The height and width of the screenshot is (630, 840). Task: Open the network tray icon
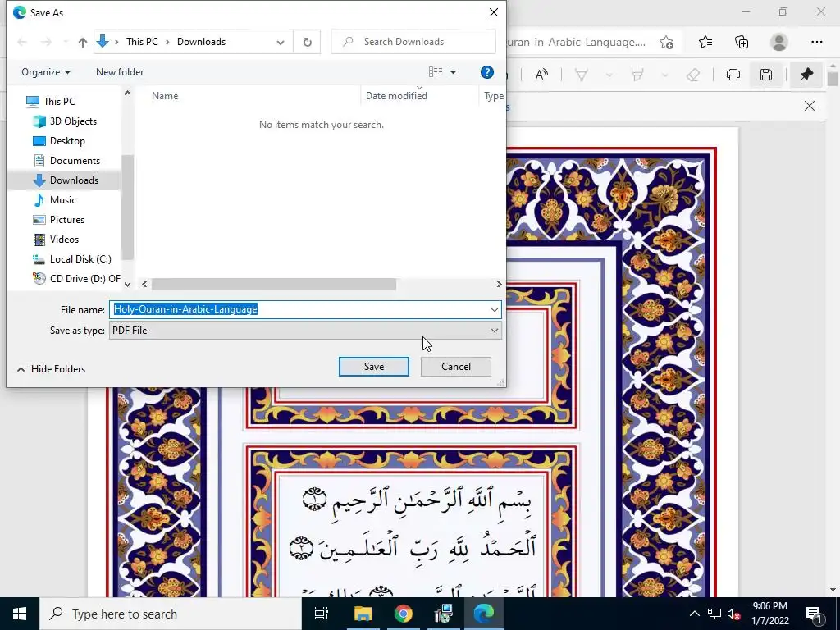pos(714,614)
